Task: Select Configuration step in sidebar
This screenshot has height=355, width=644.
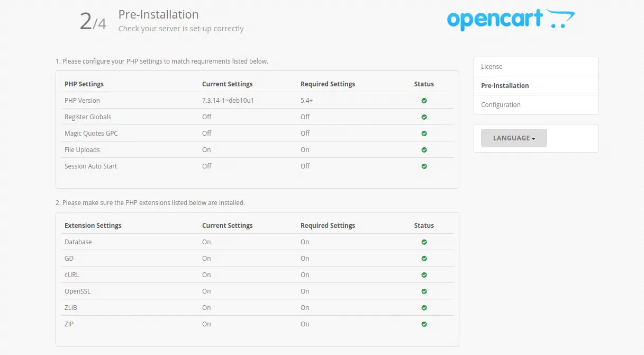Action: [x=536, y=105]
